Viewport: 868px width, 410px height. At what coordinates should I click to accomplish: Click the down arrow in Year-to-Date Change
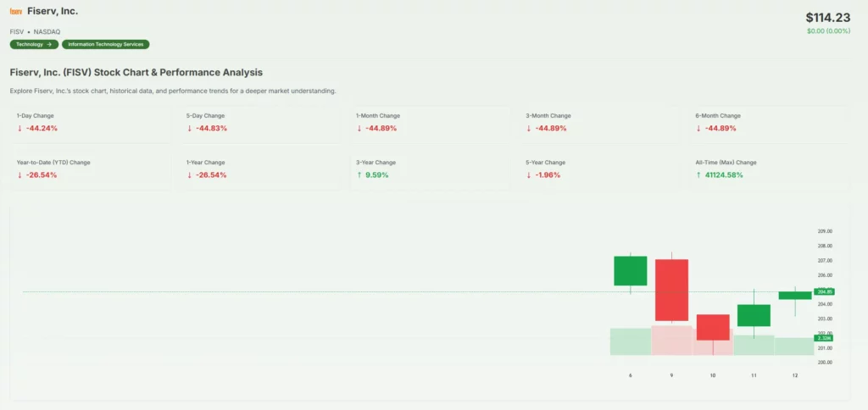click(x=19, y=175)
